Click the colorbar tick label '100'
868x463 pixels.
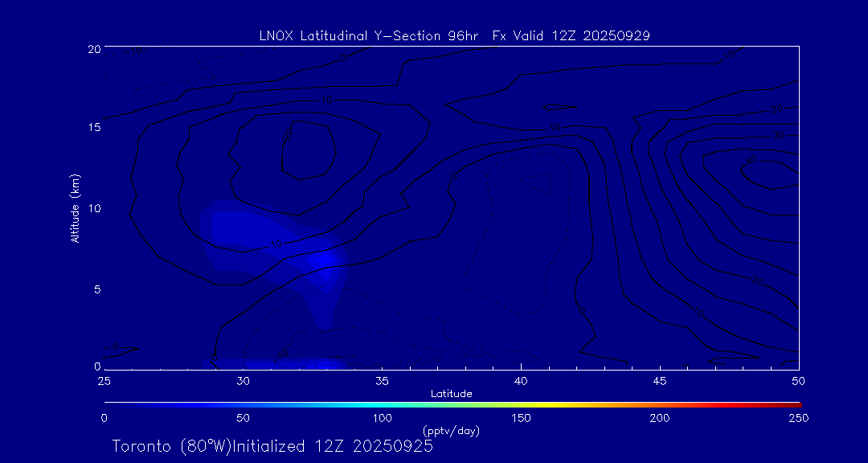pos(382,418)
